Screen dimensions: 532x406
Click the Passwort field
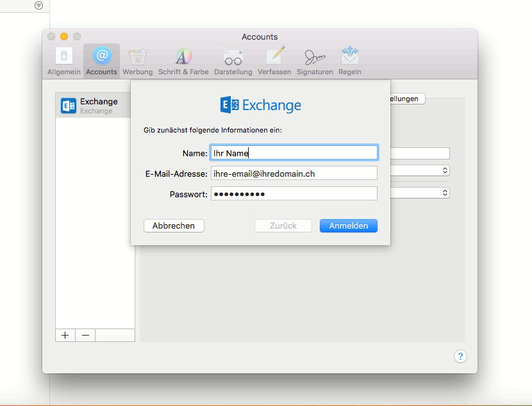[294, 193]
